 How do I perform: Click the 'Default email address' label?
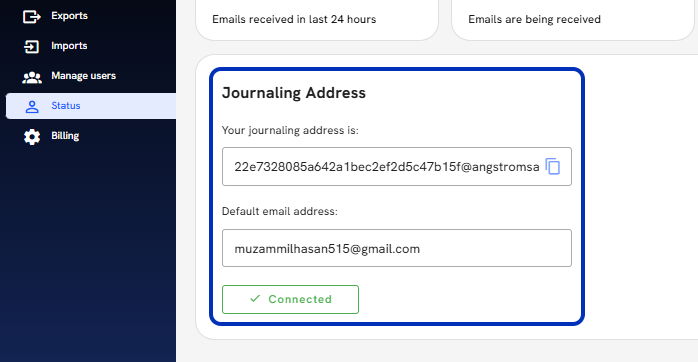280,211
